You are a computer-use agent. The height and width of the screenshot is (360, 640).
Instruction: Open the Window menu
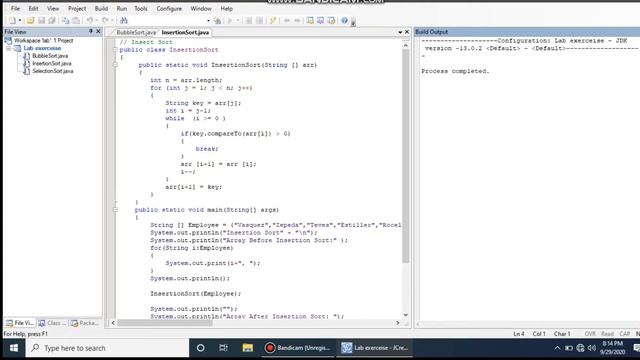[201, 9]
